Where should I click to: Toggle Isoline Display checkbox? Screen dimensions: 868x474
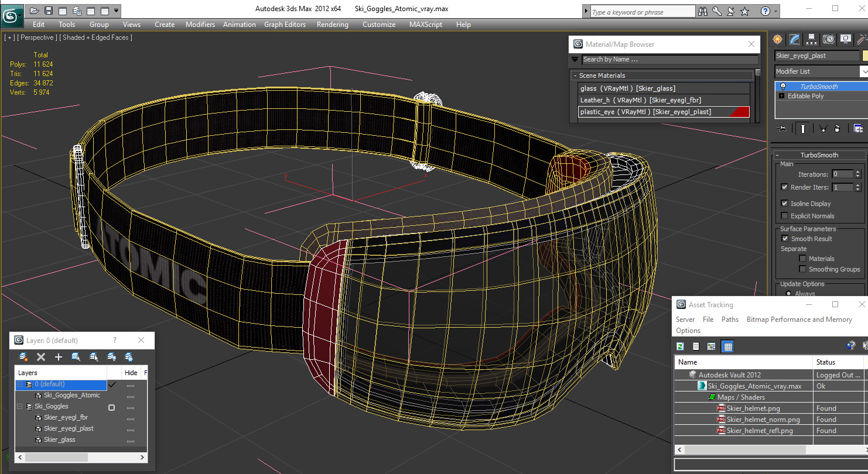pos(784,204)
